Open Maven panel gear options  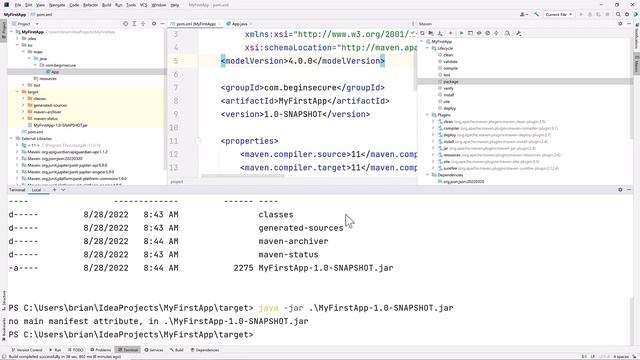point(620,24)
